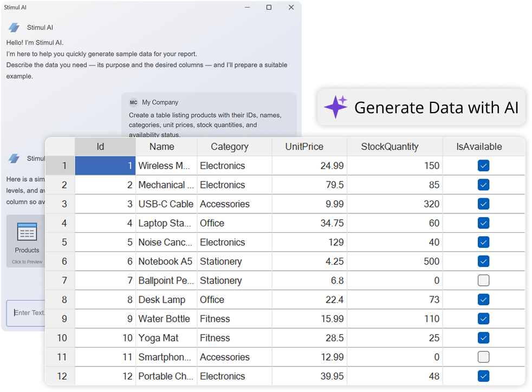Disable availability for Wireless Mouse
Viewport: 532px width, 392px height.
(483, 166)
